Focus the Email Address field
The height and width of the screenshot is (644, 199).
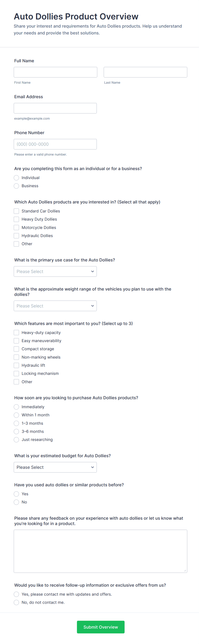click(x=55, y=108)
